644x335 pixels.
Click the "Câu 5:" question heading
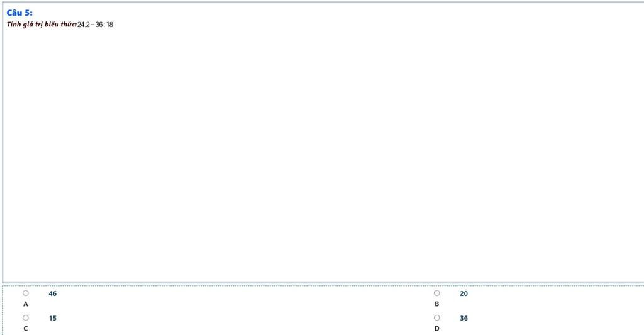[x=19, y=13]
